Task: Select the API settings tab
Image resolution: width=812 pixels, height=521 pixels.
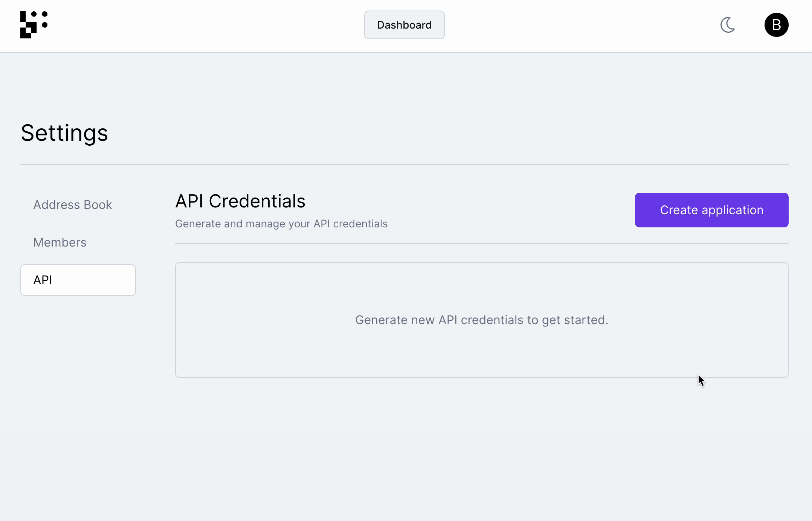Action: click(78, 280)
